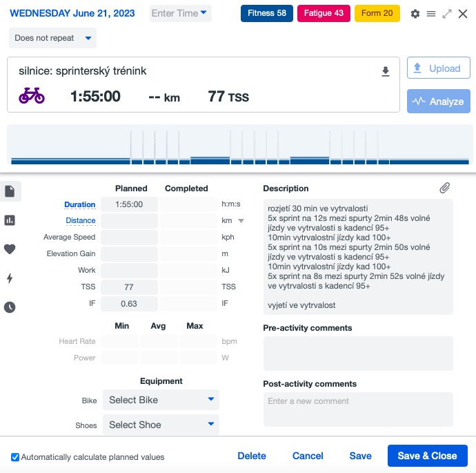Click the expand window arrows icon
476x473 pixels.
(x=447, y=14)
